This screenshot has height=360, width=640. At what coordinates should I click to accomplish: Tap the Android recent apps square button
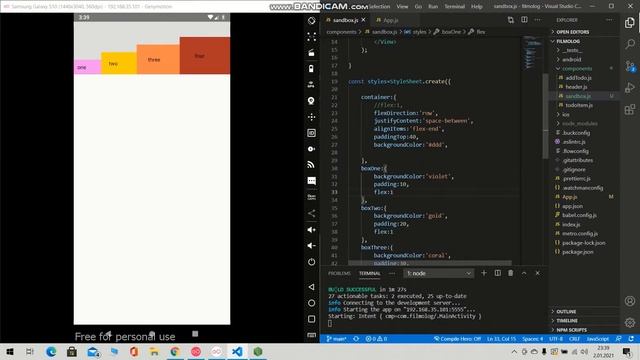click(311, 319)
